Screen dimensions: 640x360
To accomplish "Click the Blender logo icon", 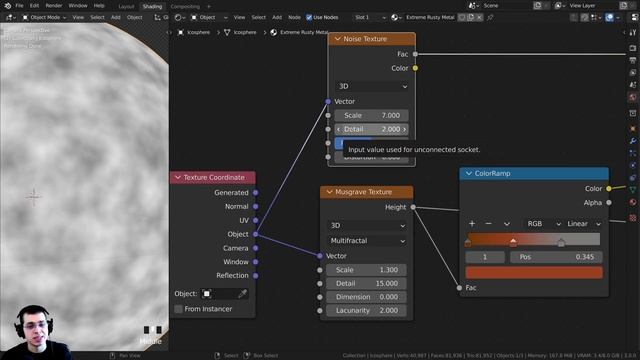I will 7,6.
